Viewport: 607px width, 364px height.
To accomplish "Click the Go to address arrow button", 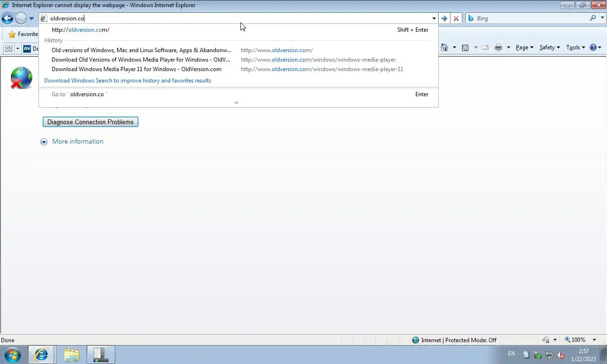I will pyautogui.click(x=444, y=18).
